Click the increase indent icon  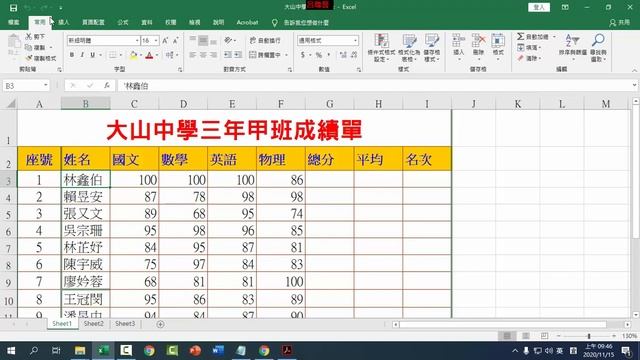pos(238,55)
